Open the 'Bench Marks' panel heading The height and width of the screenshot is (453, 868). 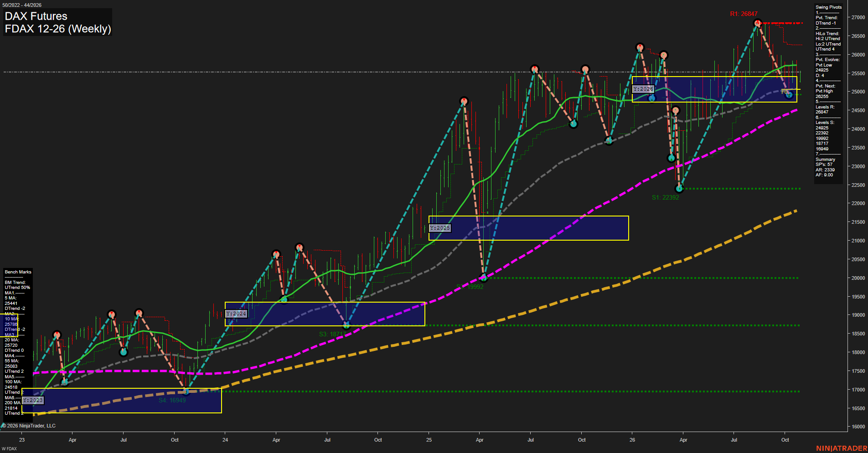click(x=18, y=272)
